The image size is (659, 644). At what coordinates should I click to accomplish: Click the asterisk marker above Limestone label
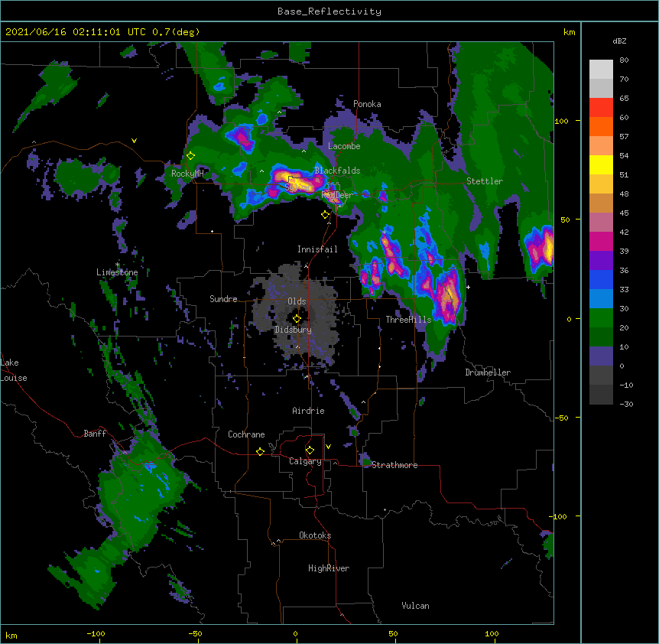(x=117, y=265)
